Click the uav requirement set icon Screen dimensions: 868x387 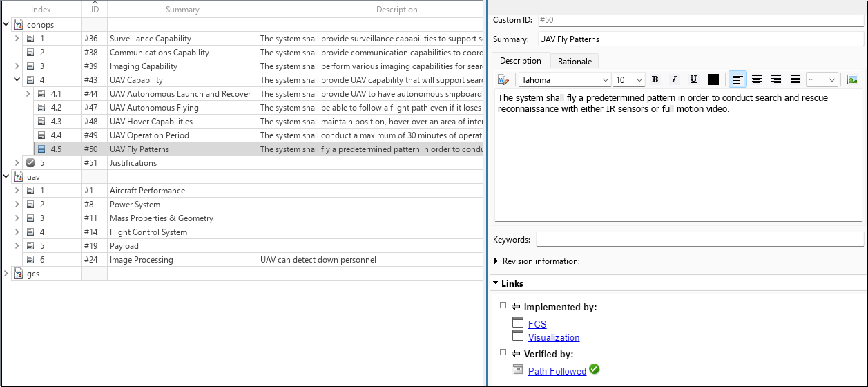[19, 177]
